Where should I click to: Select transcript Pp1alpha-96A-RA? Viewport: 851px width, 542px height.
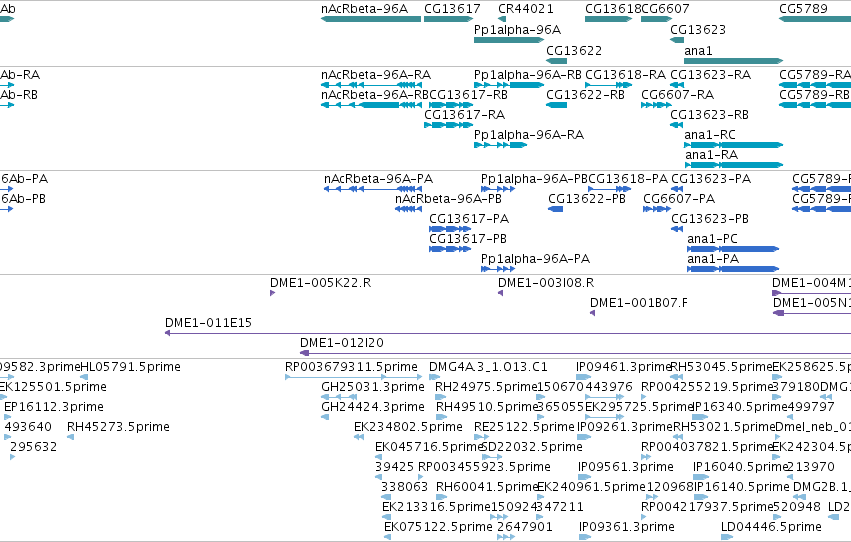click(500, 145)
